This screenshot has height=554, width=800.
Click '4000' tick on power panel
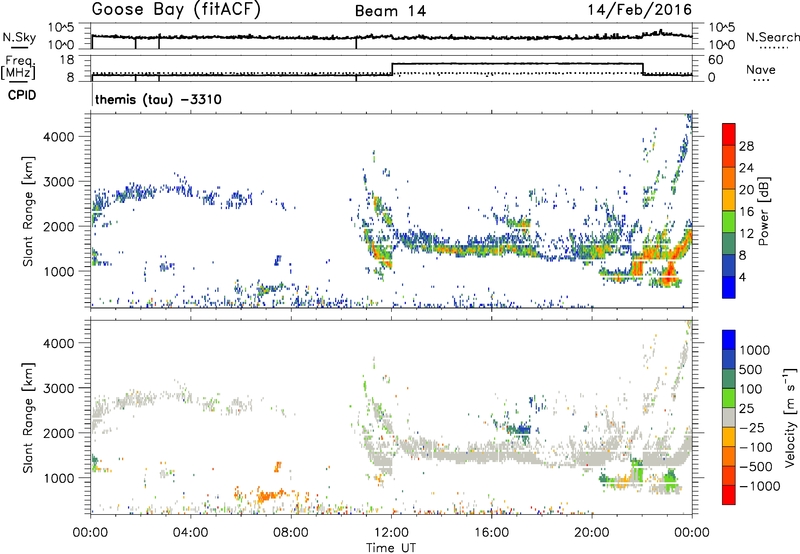pyautogui.click(x=59, y=137)
